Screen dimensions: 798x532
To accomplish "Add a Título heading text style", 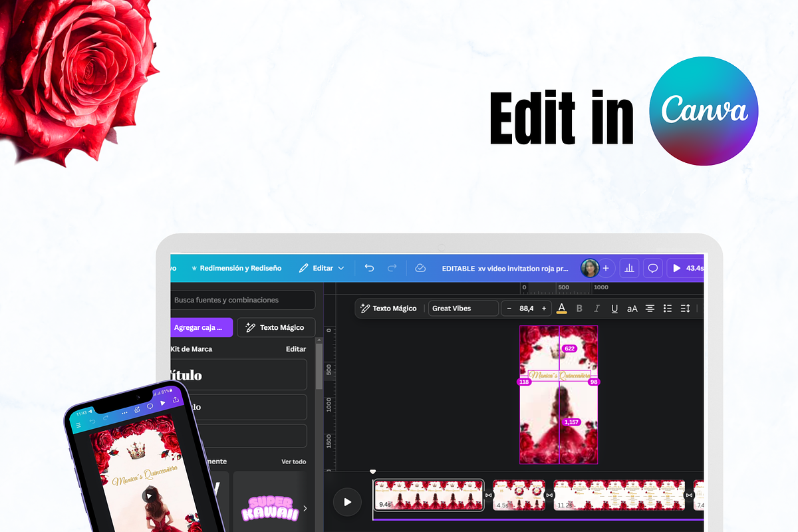I will click(x=239, y=374).
